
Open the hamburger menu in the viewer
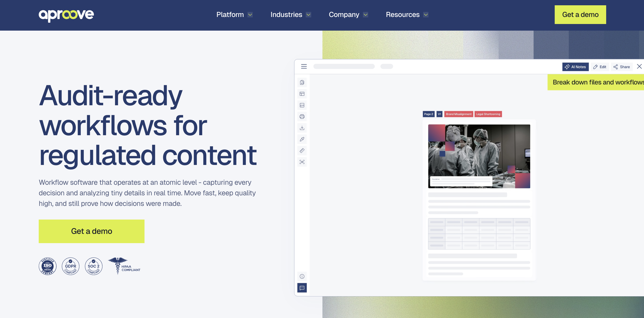point(304,66)
